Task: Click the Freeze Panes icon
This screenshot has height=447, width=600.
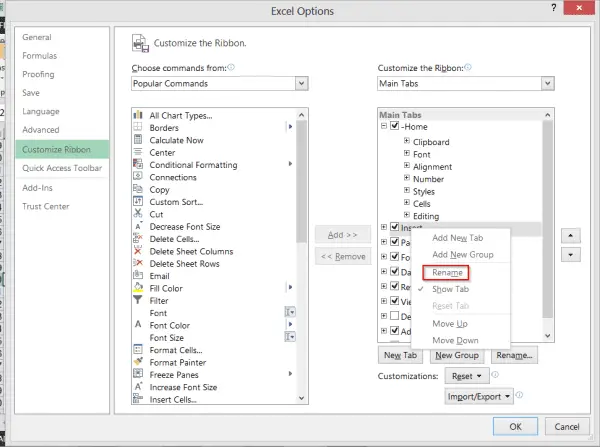Action: click(x=138, y=374)
